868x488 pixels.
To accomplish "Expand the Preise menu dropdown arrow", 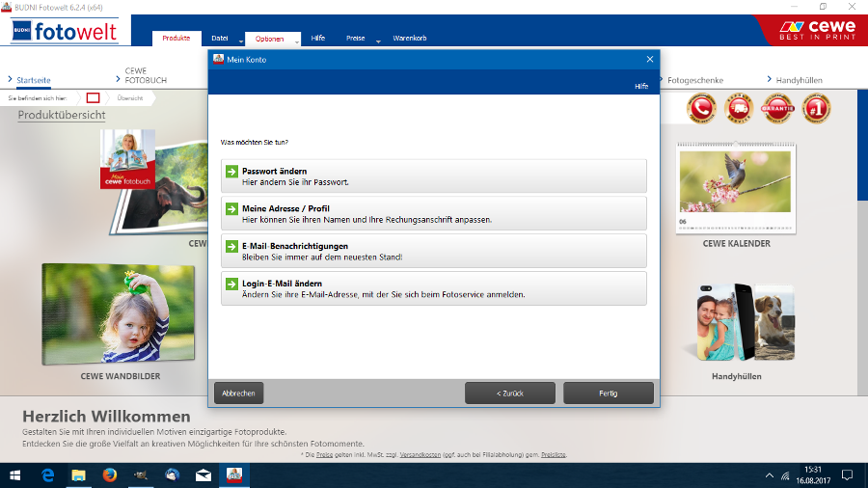I will (378, 41).
